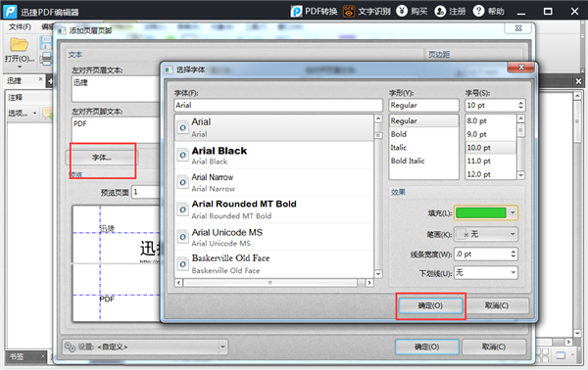Select the Arial Black font
Screen dimensions: 588x370
274,155
